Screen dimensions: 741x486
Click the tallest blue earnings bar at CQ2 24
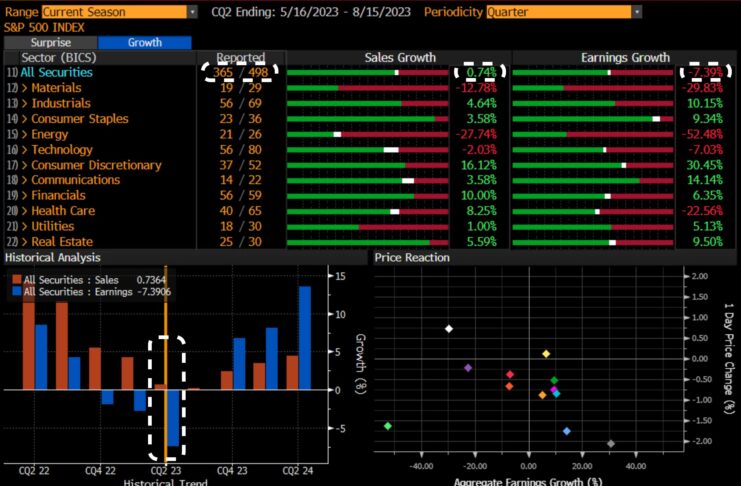click(x=304, y=337)
